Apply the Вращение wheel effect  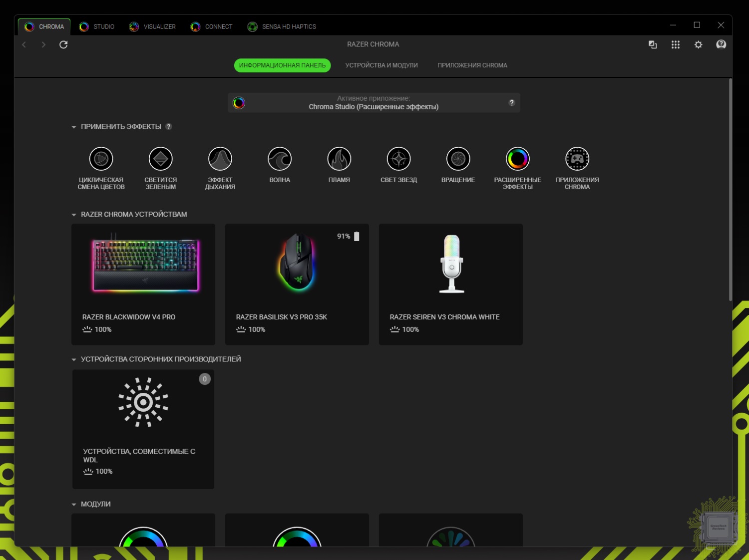pyautogui.click(x=458, y=159)
